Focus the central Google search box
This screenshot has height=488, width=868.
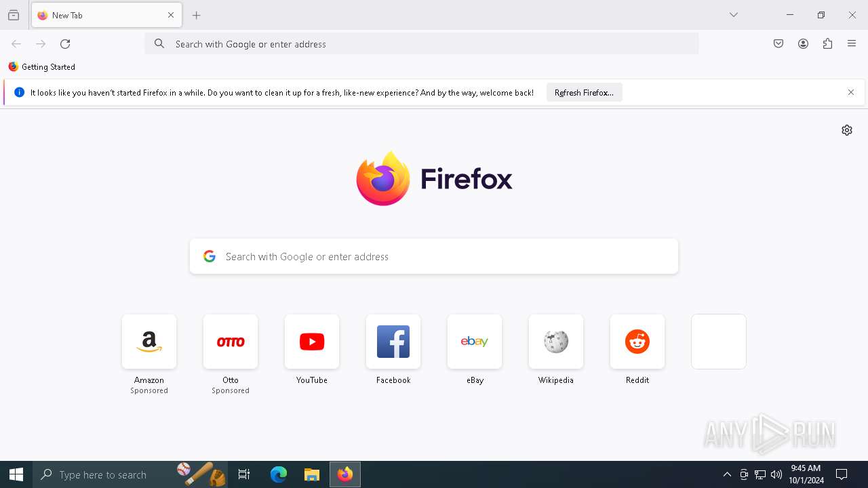tap(434, 256)
